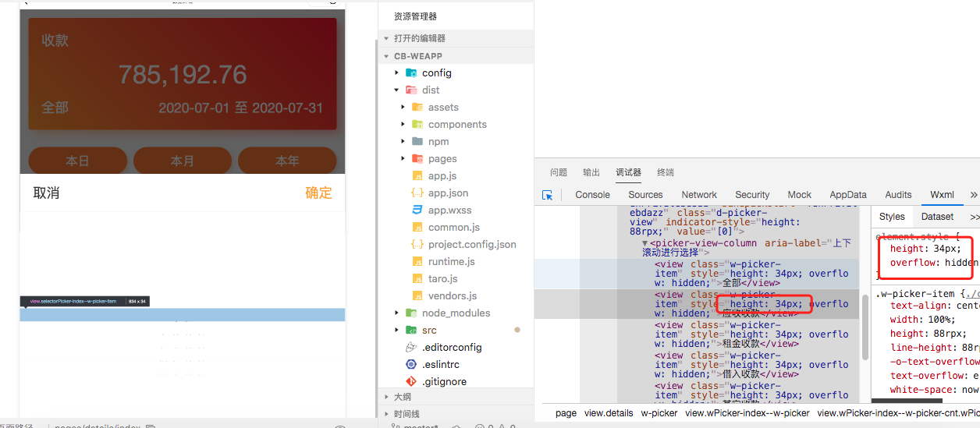Switch to the 调试器 tab
Viewport: 980px width, 428px height.
(x=628, y=172)
